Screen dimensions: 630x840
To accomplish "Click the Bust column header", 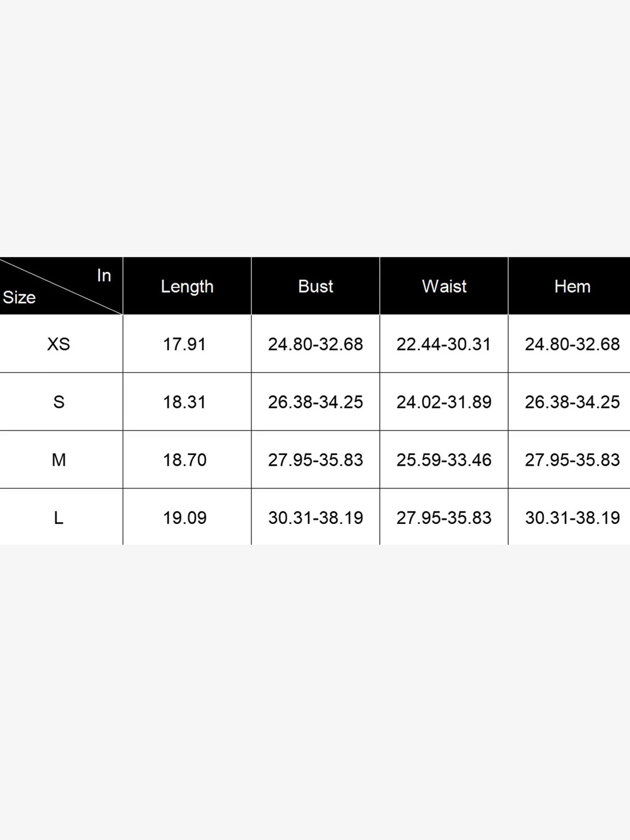I will click(x=315, y=286).
